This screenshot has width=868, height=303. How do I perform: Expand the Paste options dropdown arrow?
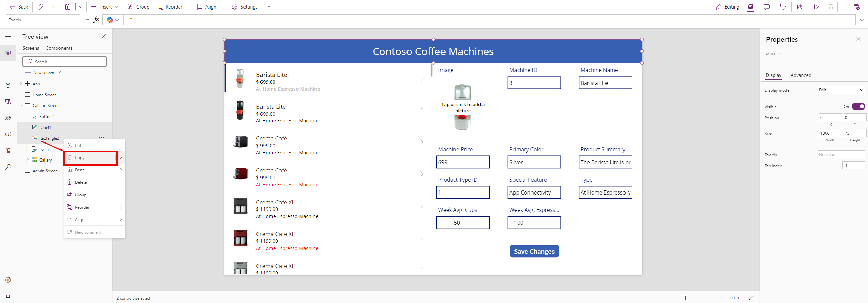click(80, 7)
